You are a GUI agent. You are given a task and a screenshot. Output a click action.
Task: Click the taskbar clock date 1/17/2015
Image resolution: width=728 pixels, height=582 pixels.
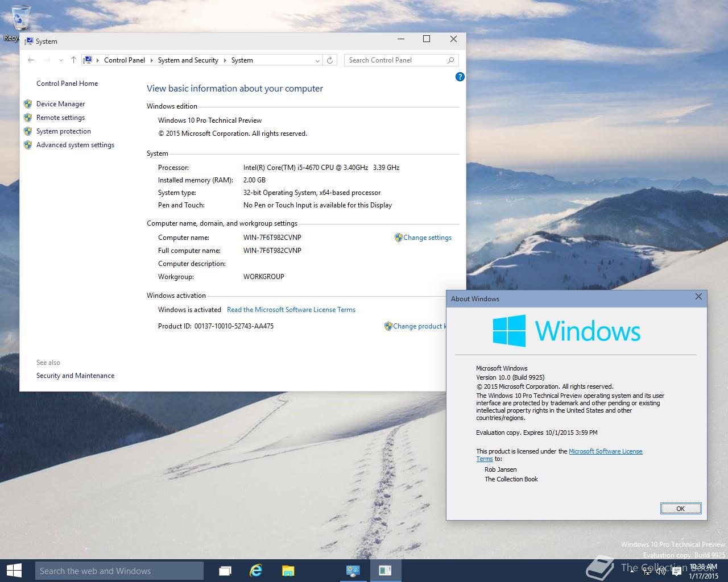coord(704,576)
